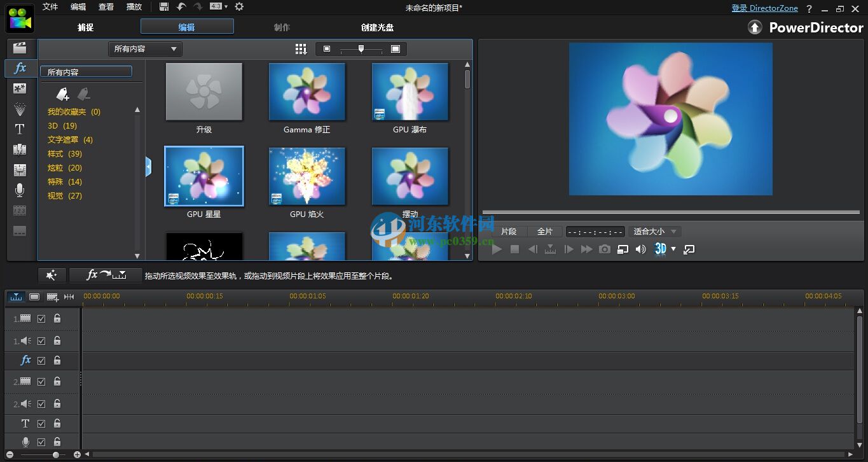
Task: Select the 全片 playback mode button
Action: point(545,231)
